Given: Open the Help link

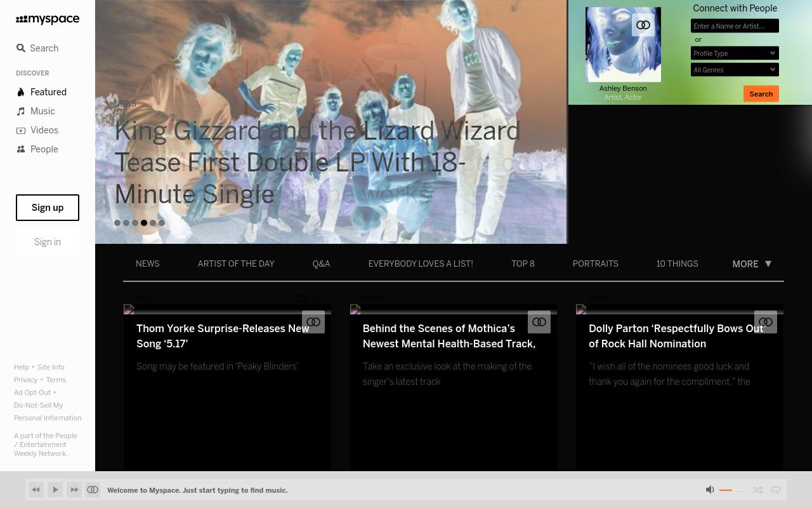Looking at the screenshot, I should click(22, 367).
